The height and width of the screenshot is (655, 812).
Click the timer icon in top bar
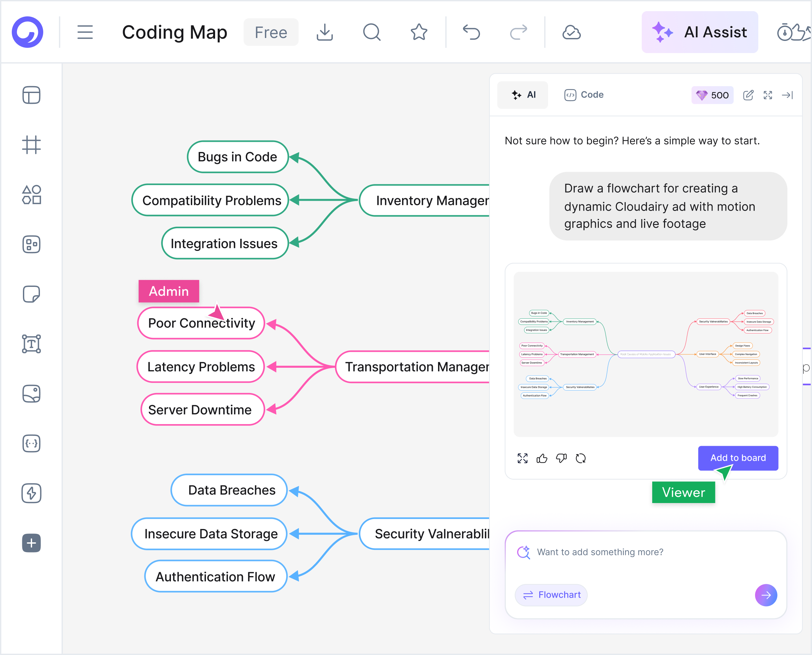coord(784,32)
